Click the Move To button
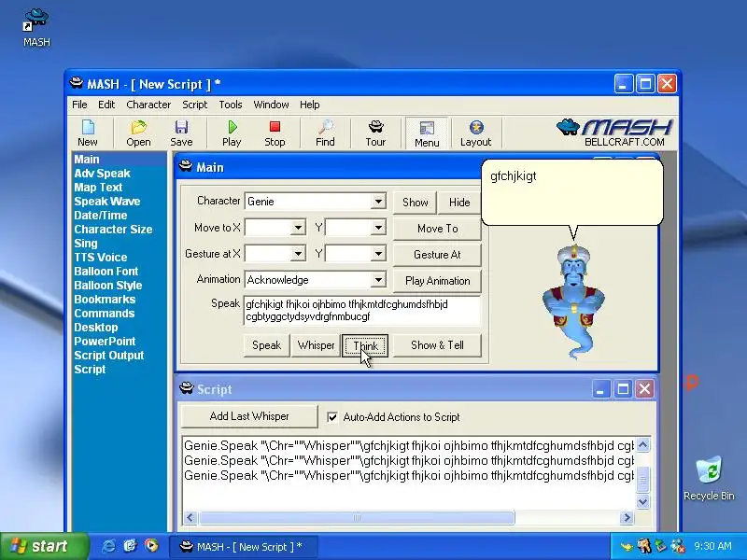This screenshot has height=560, width=747. (x=437, y=229)
